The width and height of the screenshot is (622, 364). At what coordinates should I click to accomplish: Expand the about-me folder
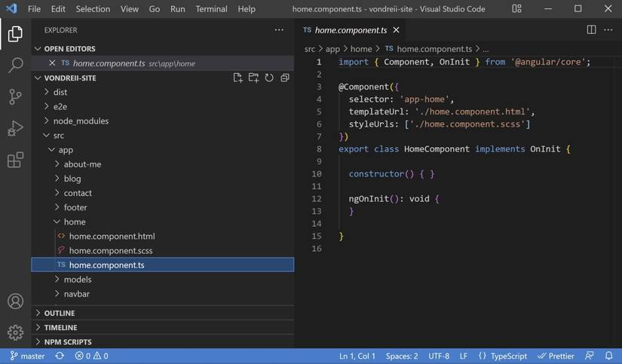(163, 164)
